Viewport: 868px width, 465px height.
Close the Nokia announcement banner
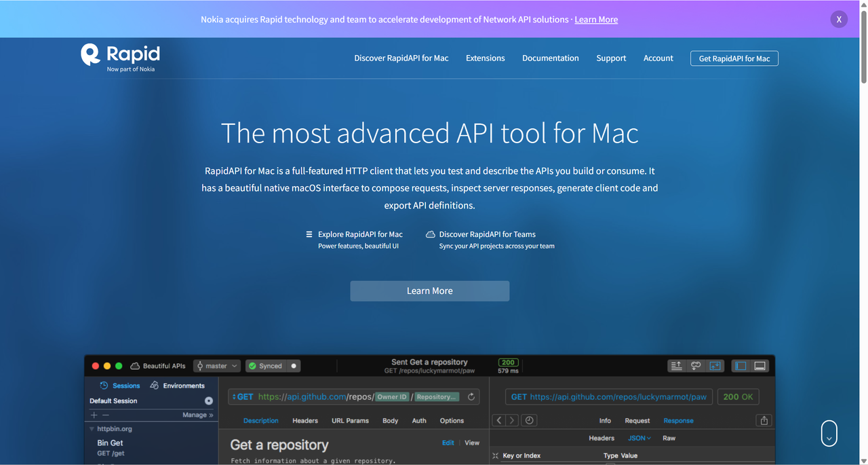click(x=839, y=19)
